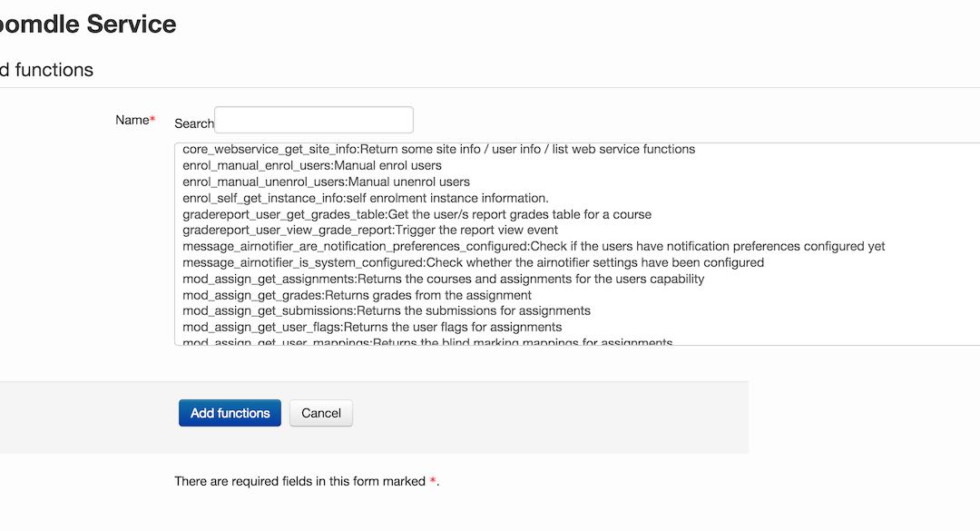Click the Service page heading
980x531 pixels.
(88, 25)
